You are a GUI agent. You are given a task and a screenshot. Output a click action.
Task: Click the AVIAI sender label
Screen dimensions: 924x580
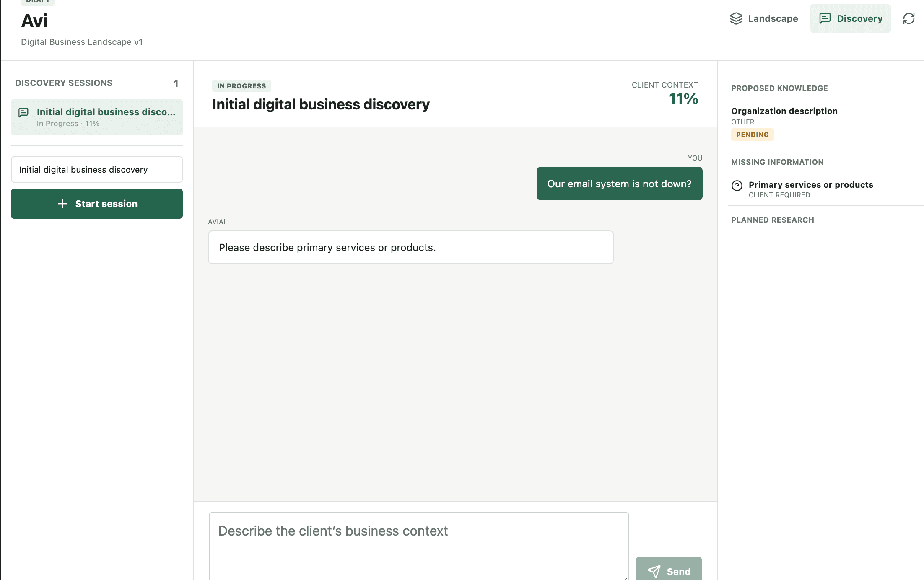pos(216,222)
